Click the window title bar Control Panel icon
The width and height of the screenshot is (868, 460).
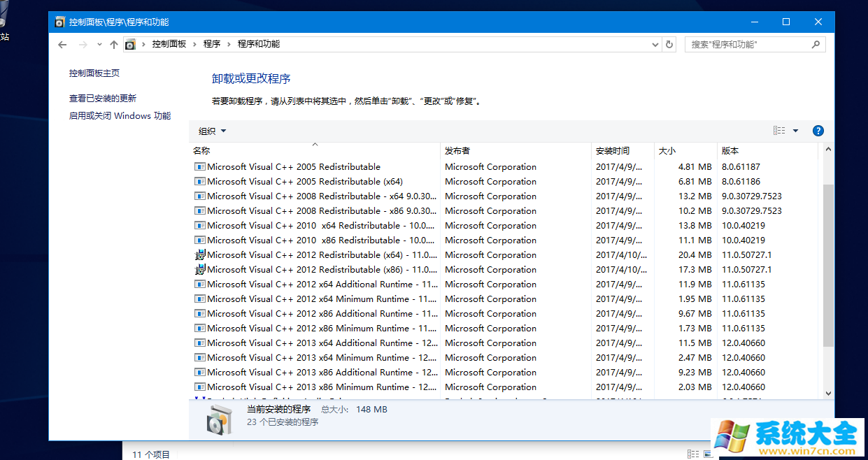(x=60, y=22)
